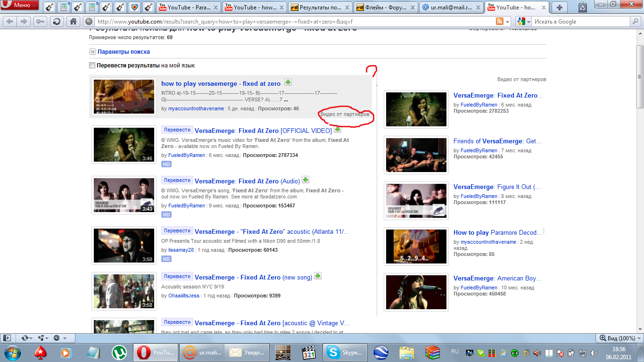The height and width of the screenshot is (362, 644).
Task: Go to the home page icon
Action: pos(73,21)
